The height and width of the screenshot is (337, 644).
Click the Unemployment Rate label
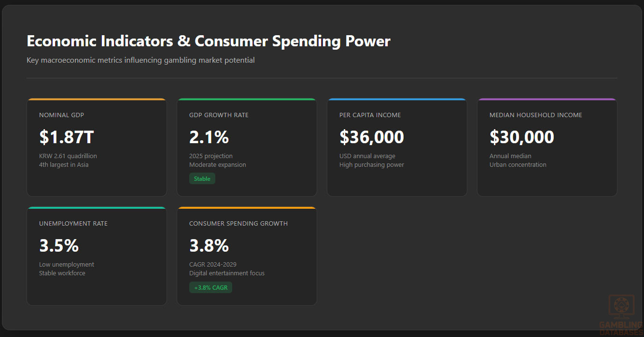pos(73,223)
